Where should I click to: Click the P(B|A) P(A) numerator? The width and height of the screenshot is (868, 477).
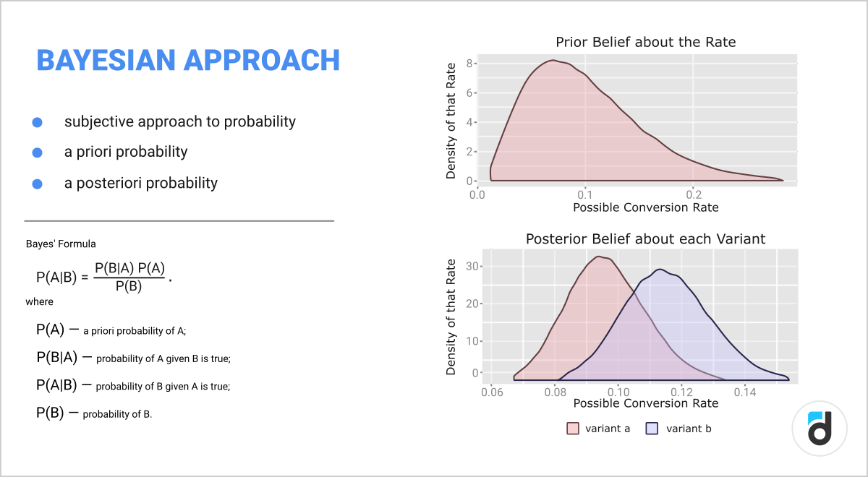(x=130, y=267)
